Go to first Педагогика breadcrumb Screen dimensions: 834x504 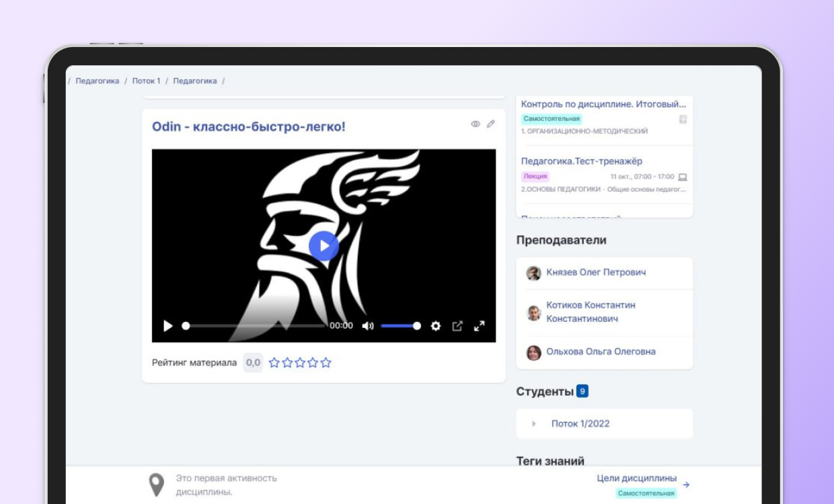click(x=98, y=81)
